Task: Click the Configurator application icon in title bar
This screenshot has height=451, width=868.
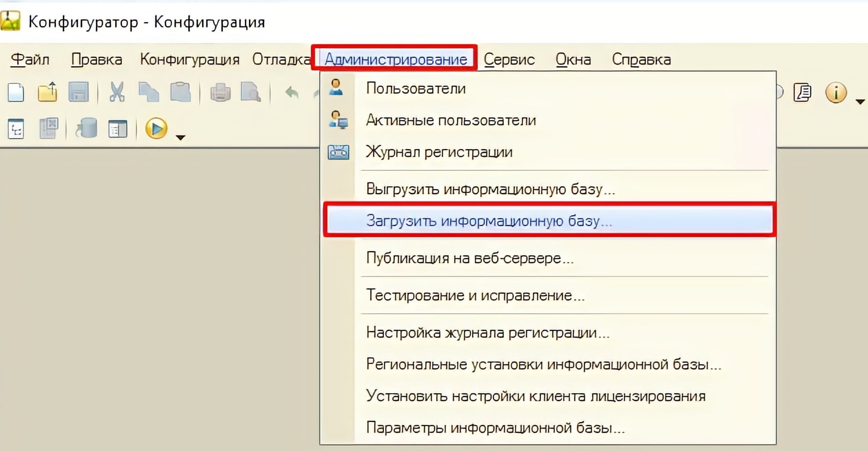Action: point(10,21)
